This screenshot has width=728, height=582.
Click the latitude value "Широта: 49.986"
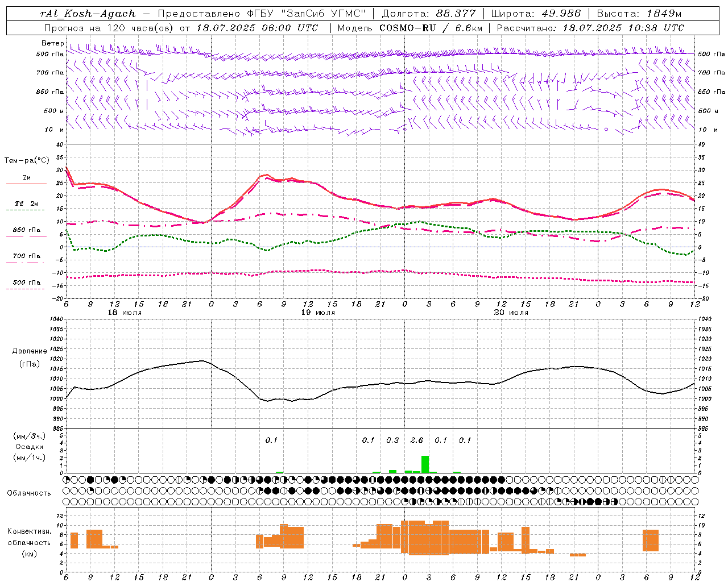536,14
